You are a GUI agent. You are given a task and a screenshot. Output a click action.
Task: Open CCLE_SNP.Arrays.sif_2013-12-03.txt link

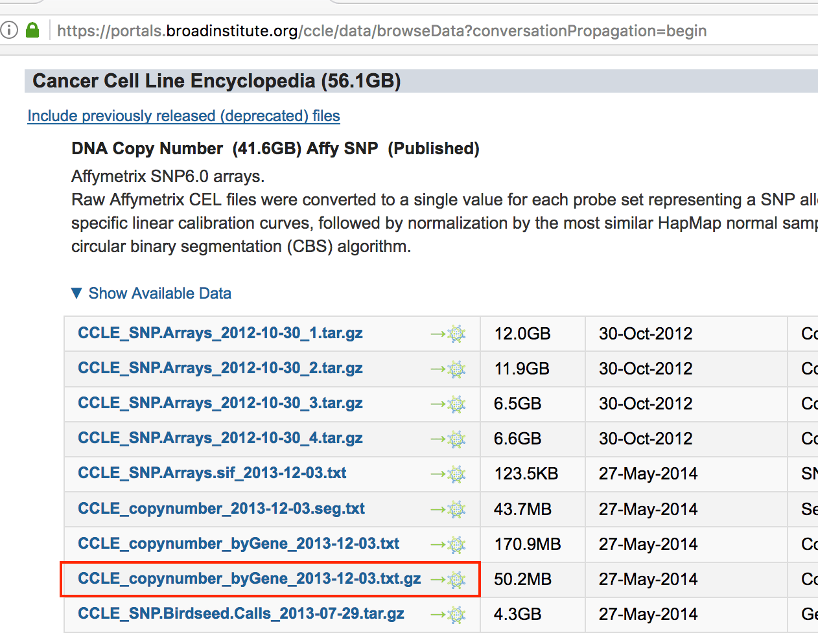point(212,473)
